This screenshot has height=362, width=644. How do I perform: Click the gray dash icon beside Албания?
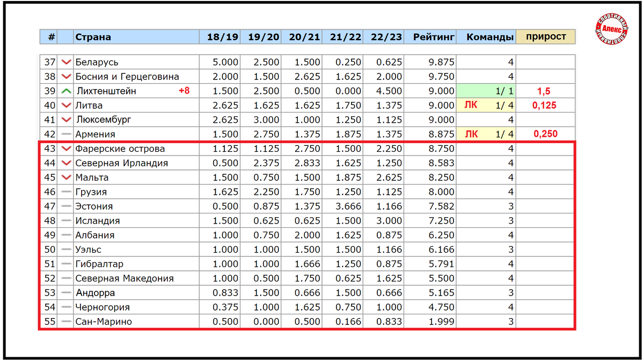pos(67,235)
